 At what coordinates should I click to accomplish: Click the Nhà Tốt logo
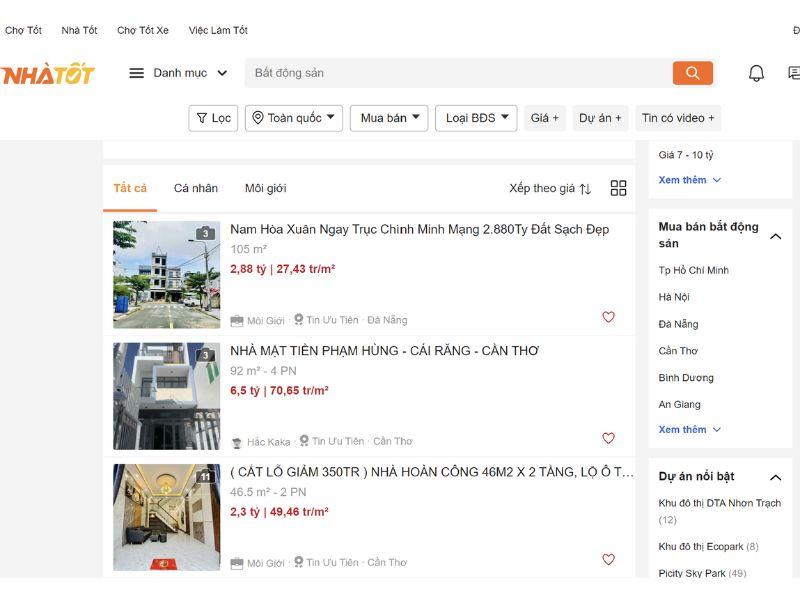click(x=48, y=74)
